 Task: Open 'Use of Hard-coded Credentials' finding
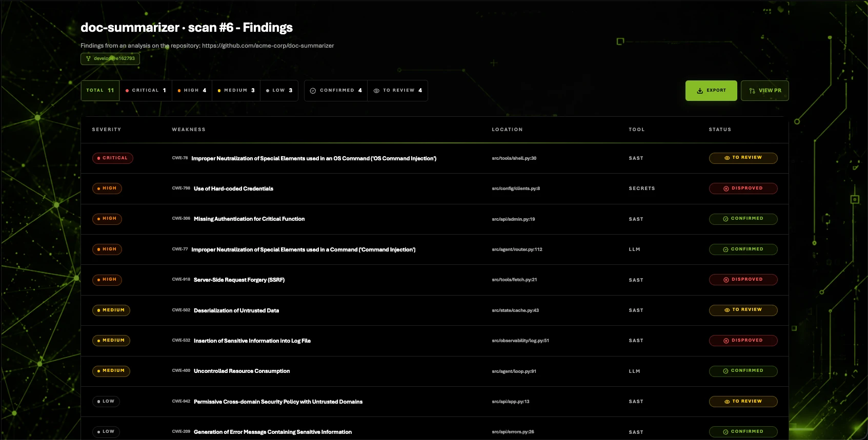[233, 188]
